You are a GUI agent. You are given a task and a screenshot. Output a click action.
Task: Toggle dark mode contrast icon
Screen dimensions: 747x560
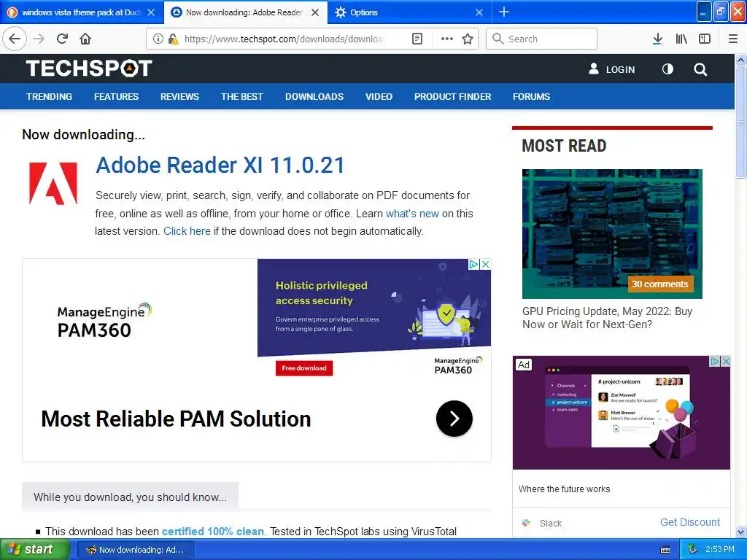pos(668,69)
